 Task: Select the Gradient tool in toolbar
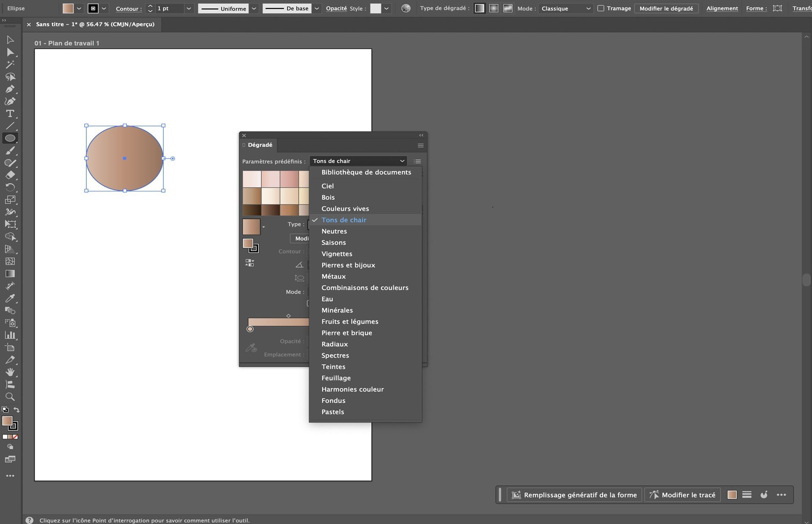click(x=10, y=274)
